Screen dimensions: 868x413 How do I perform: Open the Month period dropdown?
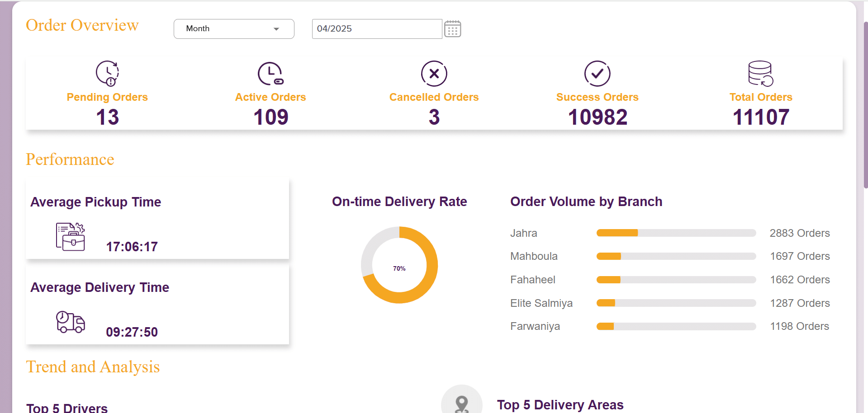[233, 29]
